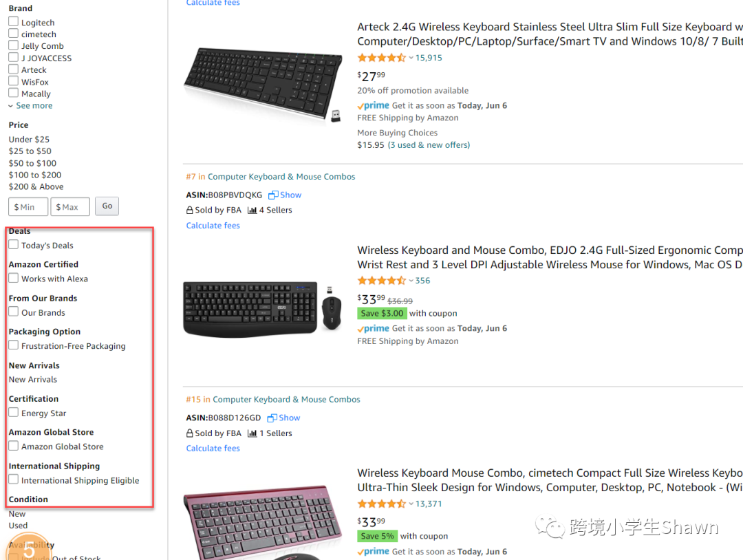Screen dimensions: 743x560
Task: Check the Logitech brand filter
Action: point(14,22)
